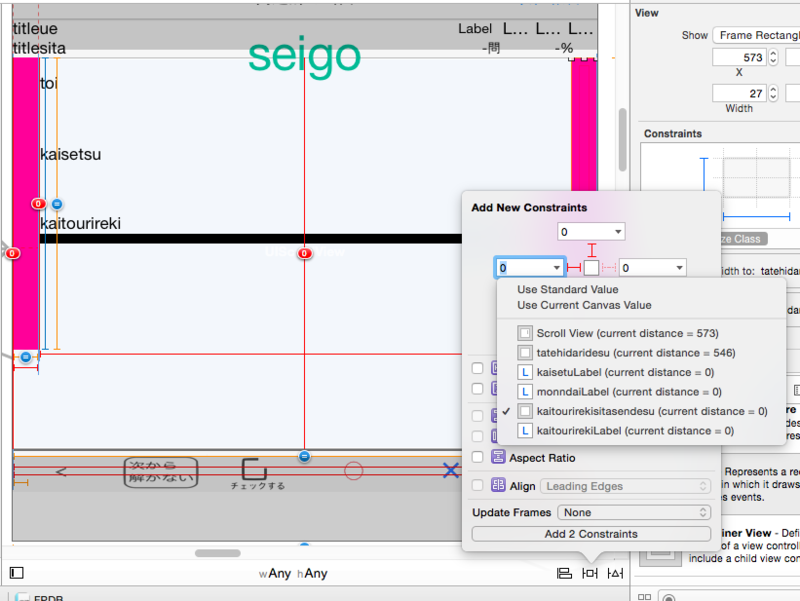The height and width of the screenshot is (601, 800).
Task: Select blue badge above bottom toolbar
Action: pos(304,456)
